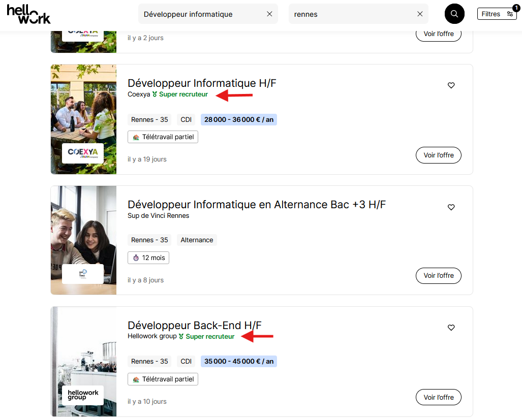Click the hellowork group logo thumbnail
Viewport: 522px width, 420px height.
(83, 395)
